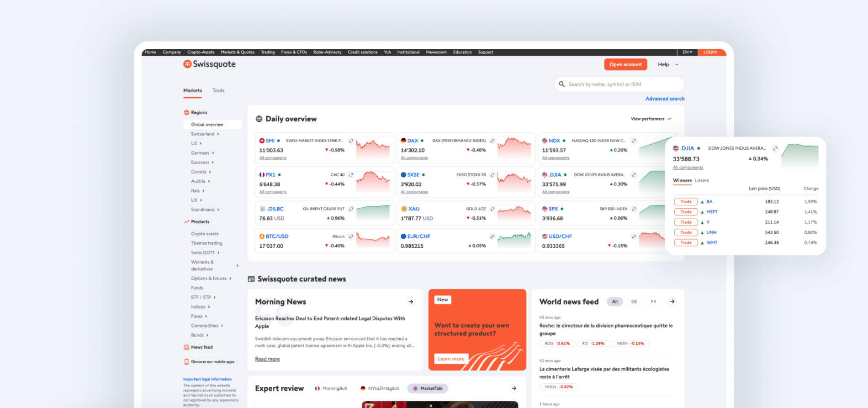The height and width of the screenshot is (408, 868).
Task: Select MarketTalk expert review
Action: pos(428,388)
